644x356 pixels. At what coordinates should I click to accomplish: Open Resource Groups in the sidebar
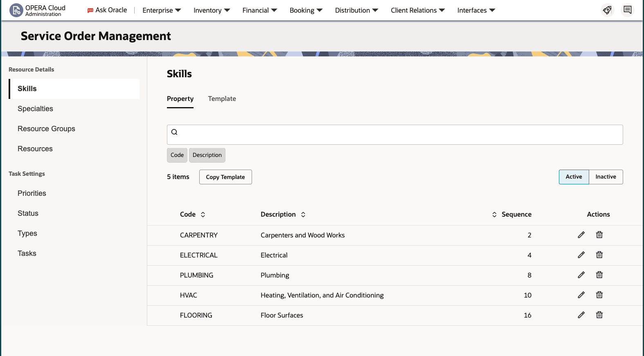coord(74,129)
